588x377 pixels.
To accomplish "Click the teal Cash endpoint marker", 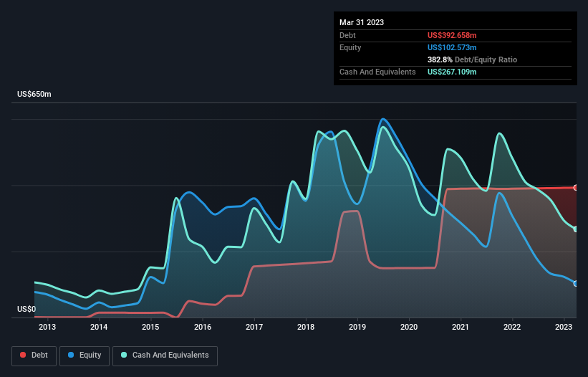I will click(576, 229).
